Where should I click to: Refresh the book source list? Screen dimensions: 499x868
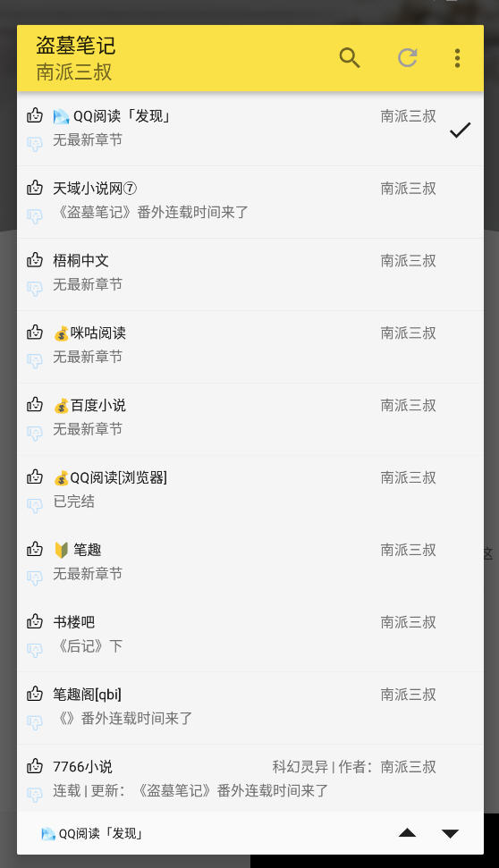point(408,57)
